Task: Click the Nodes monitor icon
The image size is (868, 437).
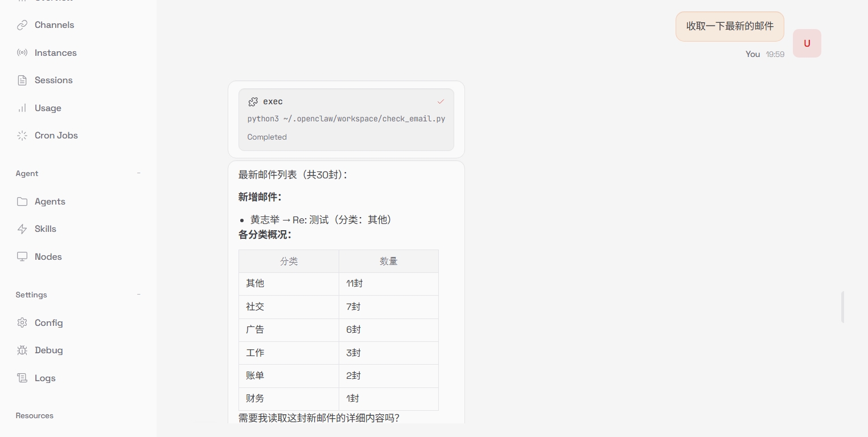Action: pyautogui.click(x=22, y=257)
